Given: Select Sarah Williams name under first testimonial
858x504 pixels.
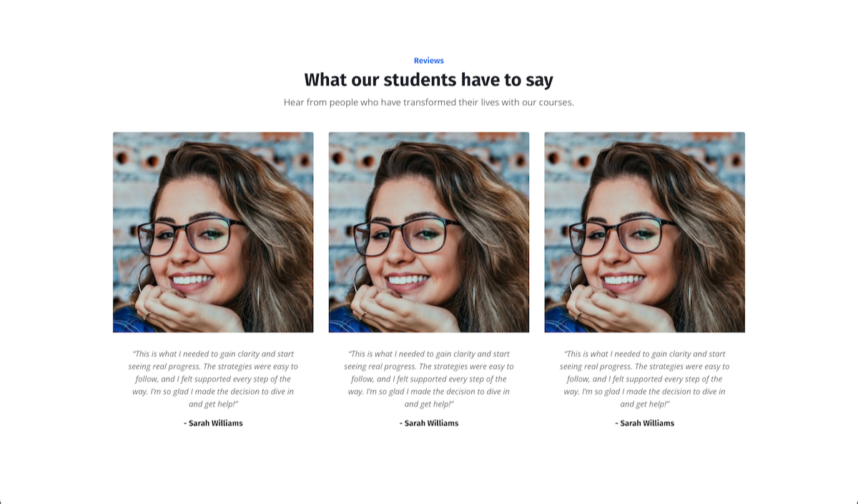Looking at the screenshot, I should (213, 423).
